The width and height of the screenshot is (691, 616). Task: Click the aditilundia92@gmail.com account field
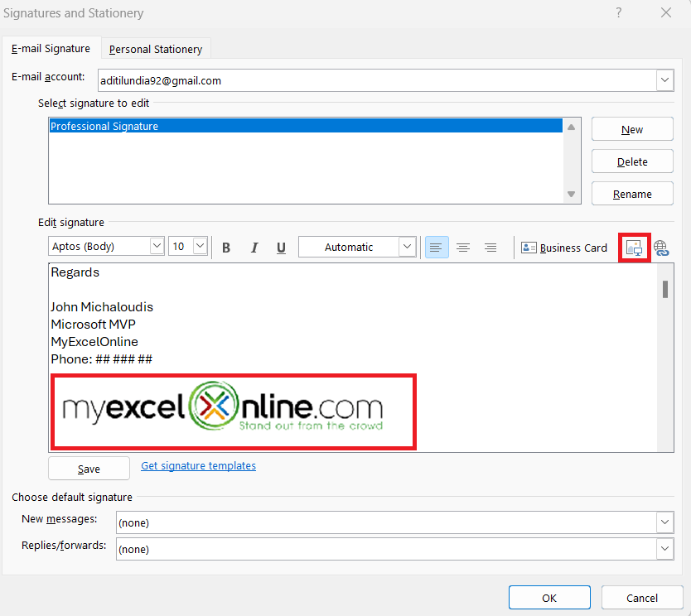pyautogui.click(x=377, y=80)
